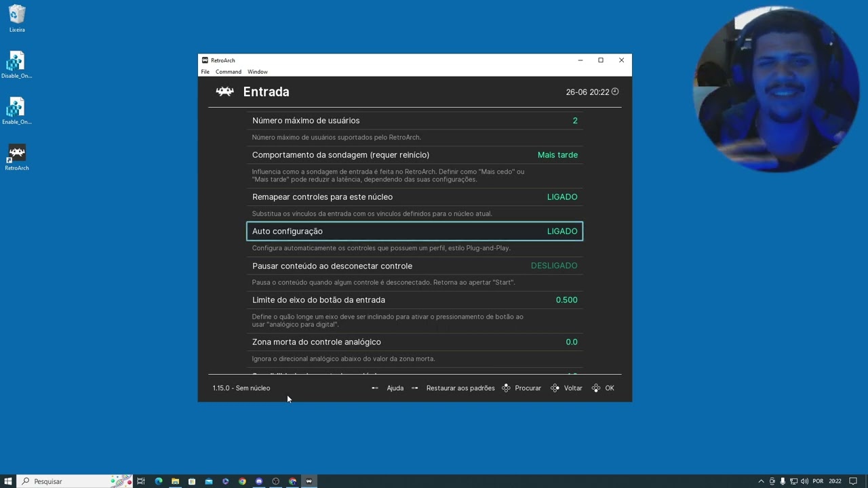Toggle Auto configuração LIGADO setting
This screenshot has width=868, height=488.
(414, 231)
